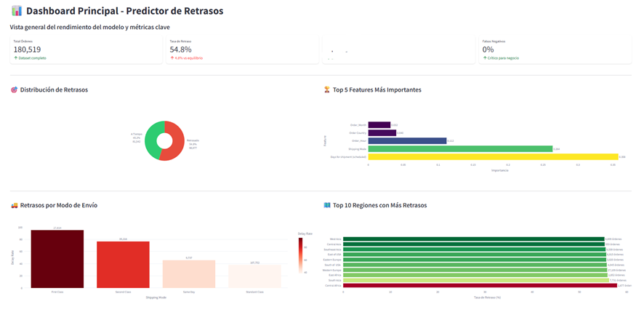Click the Standard Class palest bar
The width and height of the screenshot is (644, 315).
click(x=254, y=276)
